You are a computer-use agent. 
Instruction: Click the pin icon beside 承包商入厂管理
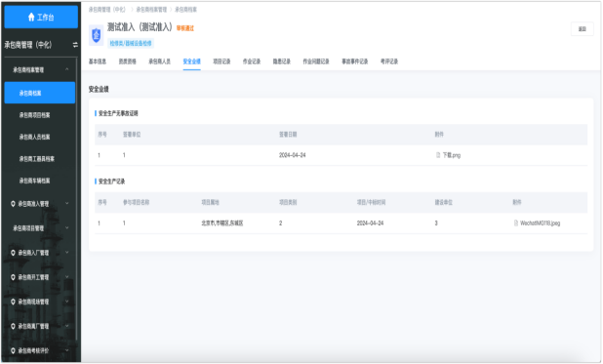13,253
